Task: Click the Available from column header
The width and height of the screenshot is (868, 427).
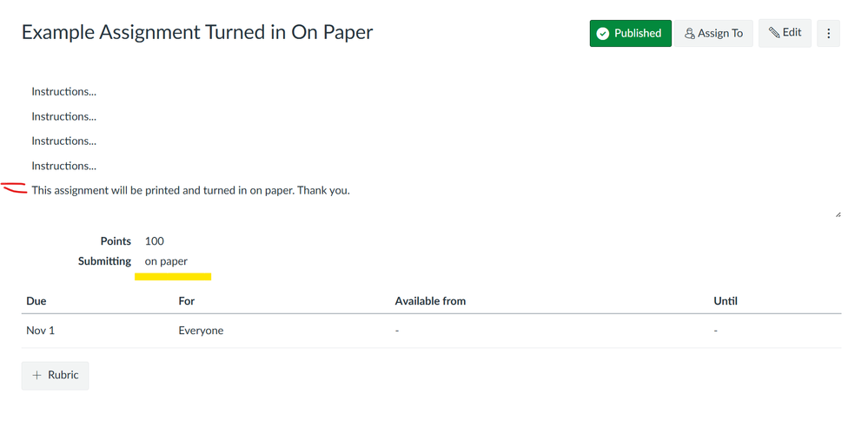Action: point(430,301)
